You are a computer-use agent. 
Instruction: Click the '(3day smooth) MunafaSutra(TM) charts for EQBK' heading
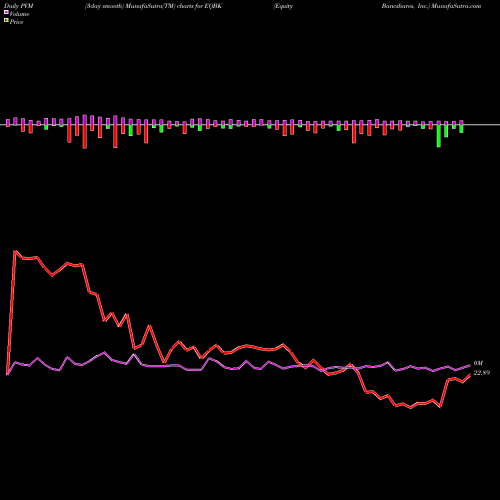click(153, 6)
